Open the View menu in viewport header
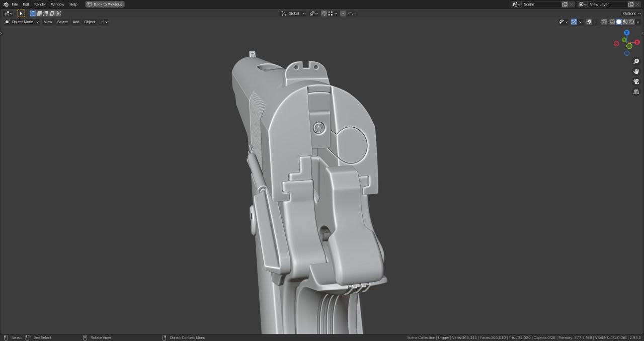The width and height of the screenshot is (644, 341). pyautogui.click(x=48, y=22)
